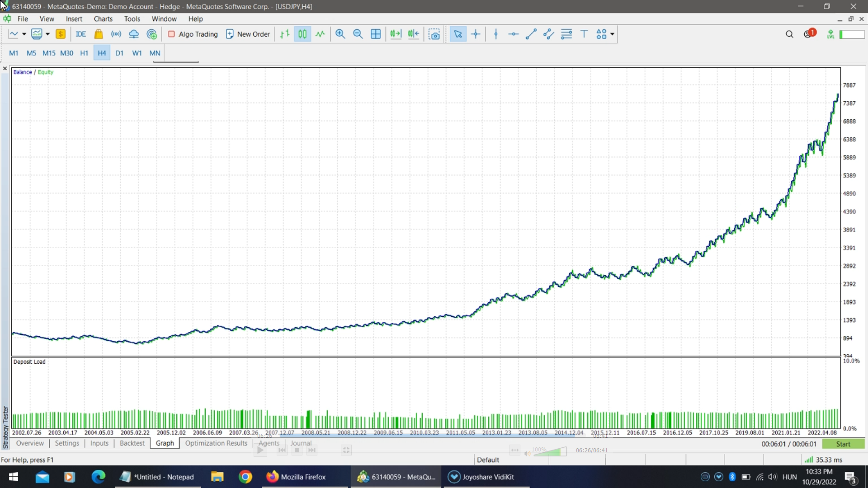The image size is (868, 488).
Task: Click the Signals broadcast icon
Action: pos(116,34)
